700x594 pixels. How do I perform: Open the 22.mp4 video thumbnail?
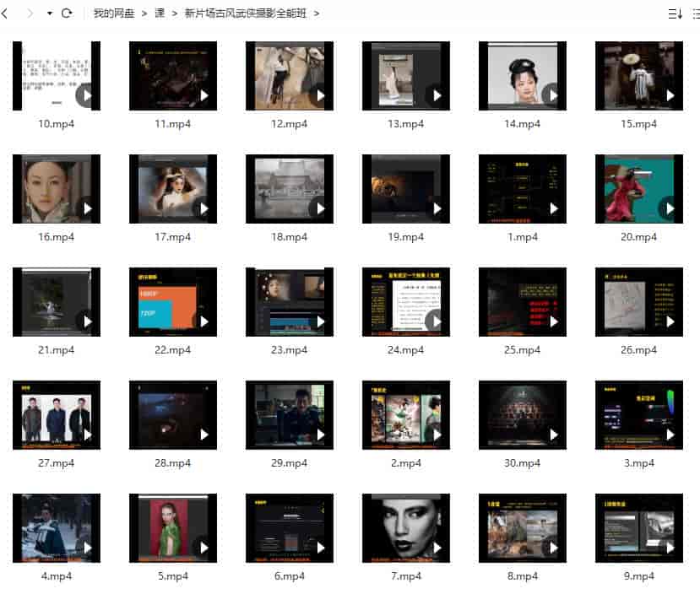[172, 302]
